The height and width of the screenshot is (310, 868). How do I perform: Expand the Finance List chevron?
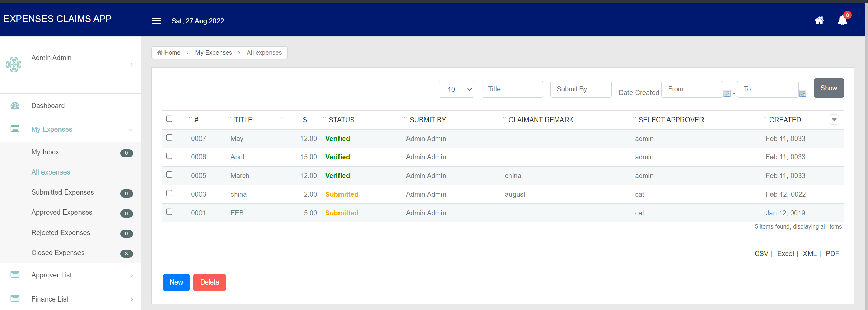[132, 299]
